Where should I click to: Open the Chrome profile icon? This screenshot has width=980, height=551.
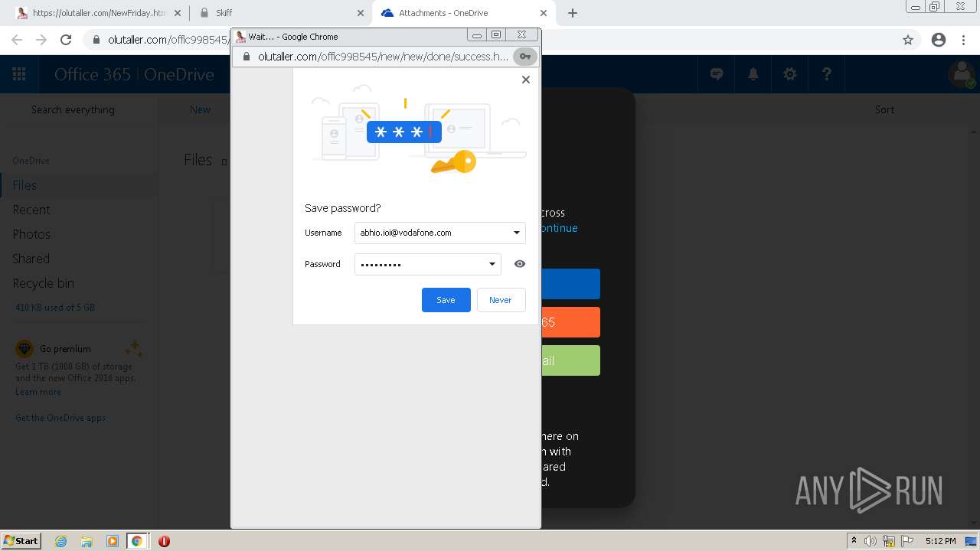pos(939,40)
